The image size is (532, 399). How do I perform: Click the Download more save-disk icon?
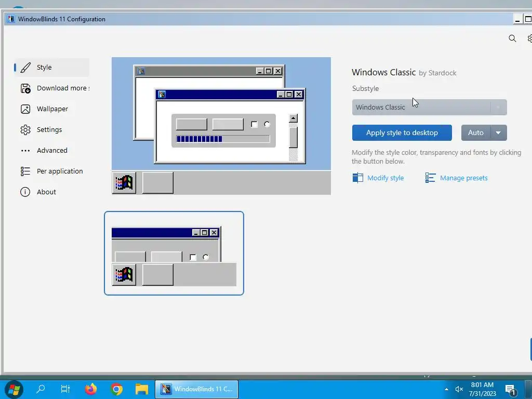tap(25, 88)
